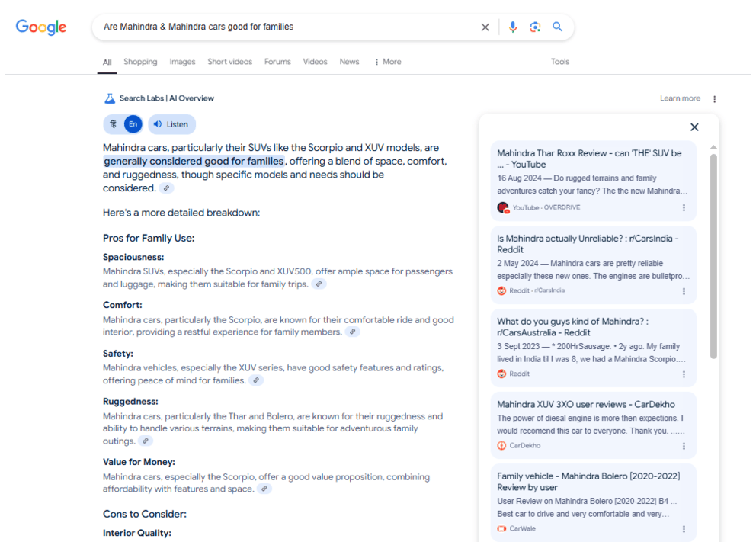
Task: Open the Tools search options
Action: click(560, 62)
